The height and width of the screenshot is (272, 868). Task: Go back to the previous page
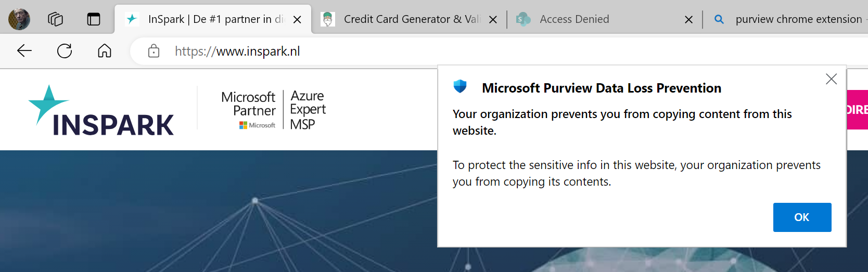(24, 51)
